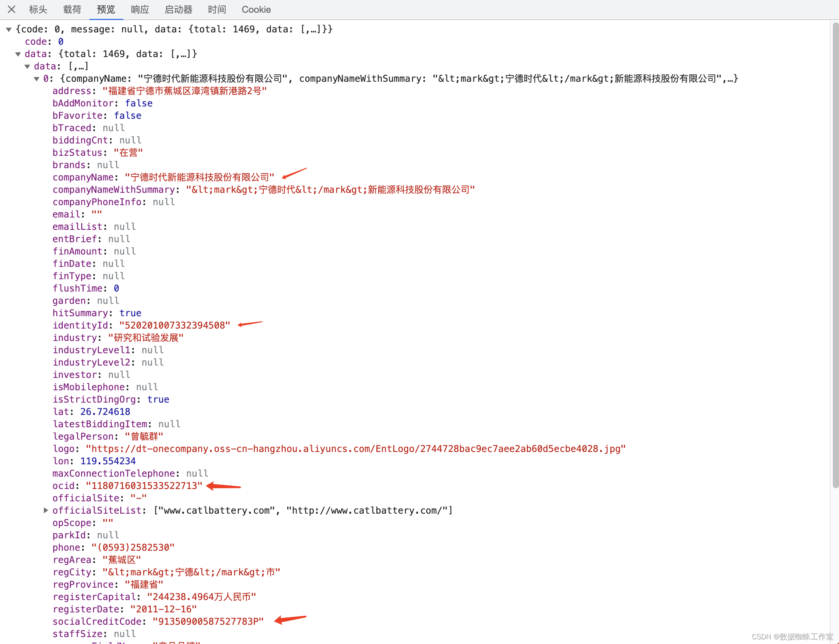Select the investor null row
Screen dimensions: 839x644
91,375
